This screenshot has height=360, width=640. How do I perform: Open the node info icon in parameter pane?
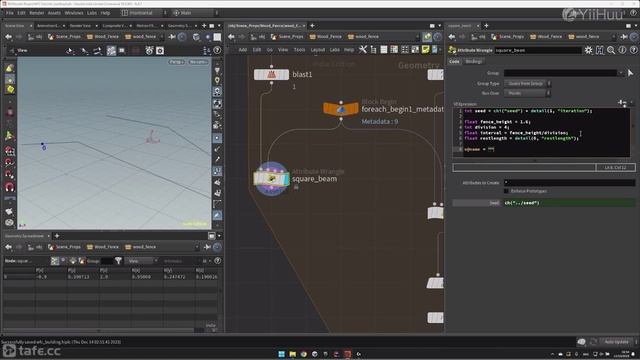point(622,50)
